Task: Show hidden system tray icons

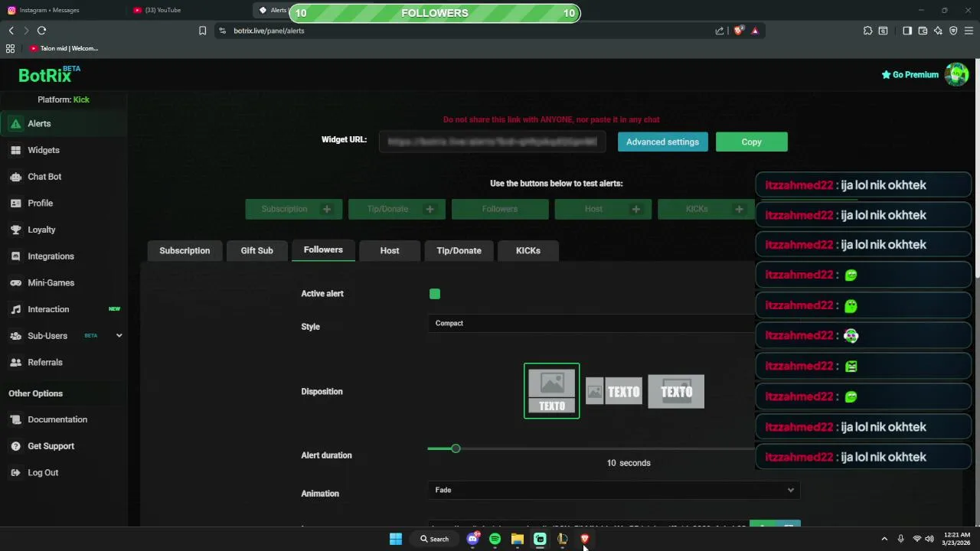Action: tap(884, 539)
